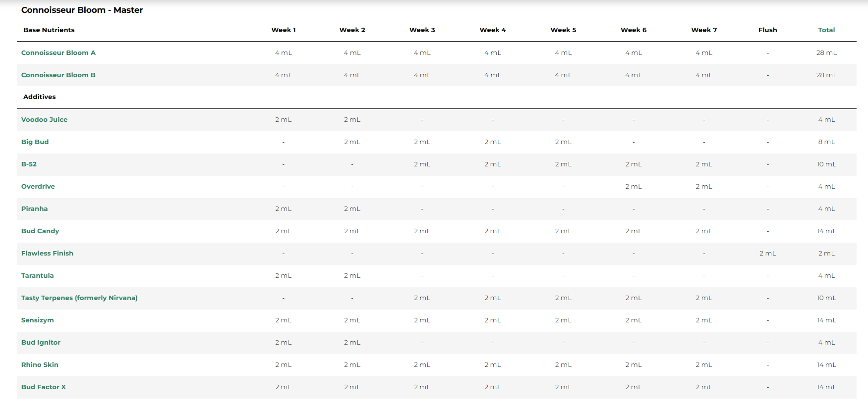Open the Big Bud product link
Image resolution: width=868 pixels, height=412 pixels.
[35, 142]
